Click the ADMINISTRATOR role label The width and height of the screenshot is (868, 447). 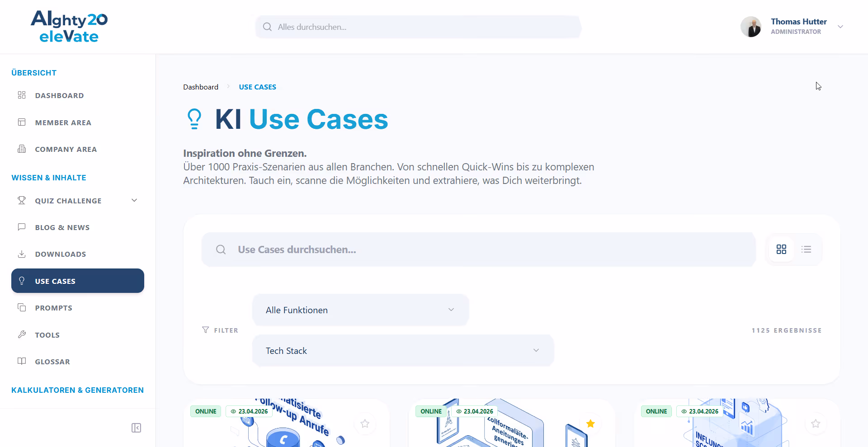click(x=796, y=32)
